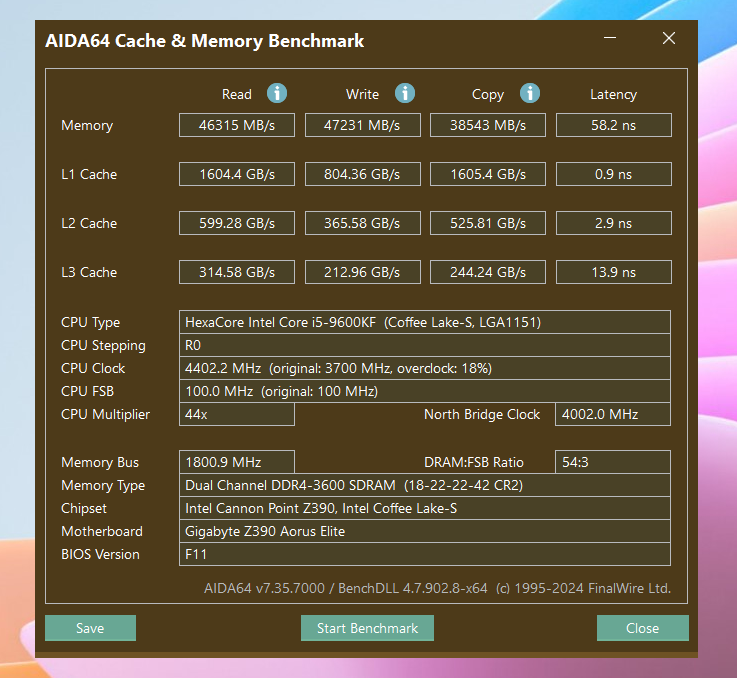Click CPU Stepping field R0
Screen dimensions: 737x678
425,345
